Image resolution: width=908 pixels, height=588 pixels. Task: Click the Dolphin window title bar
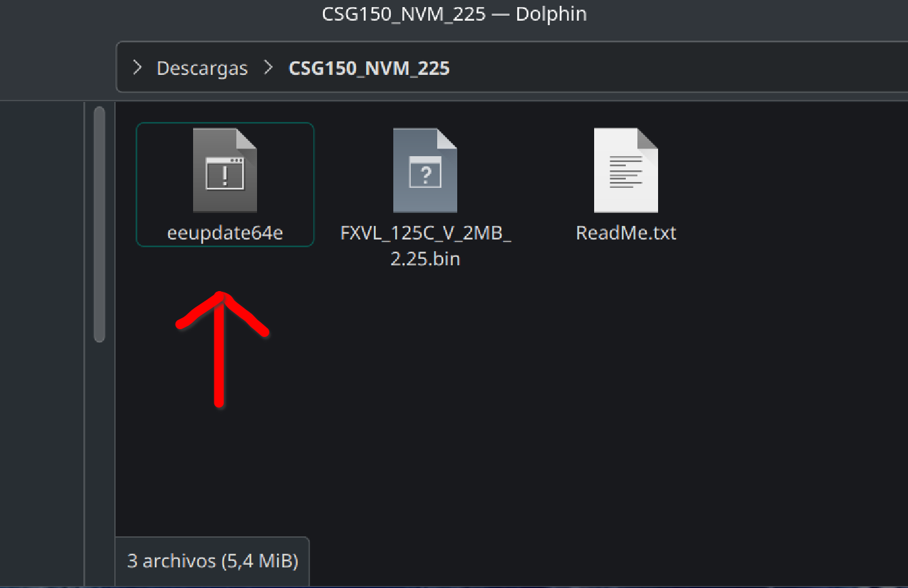454,14
